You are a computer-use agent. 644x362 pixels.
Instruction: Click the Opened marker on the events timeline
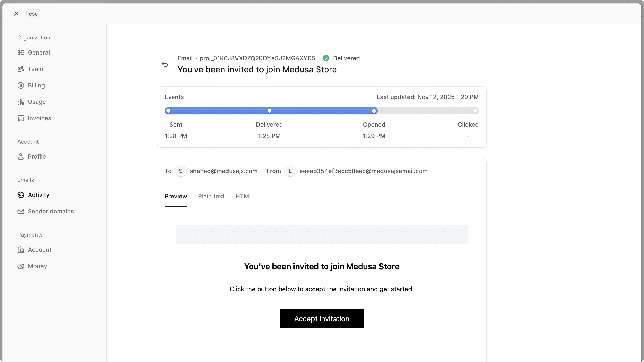click(x=374, y=111)
